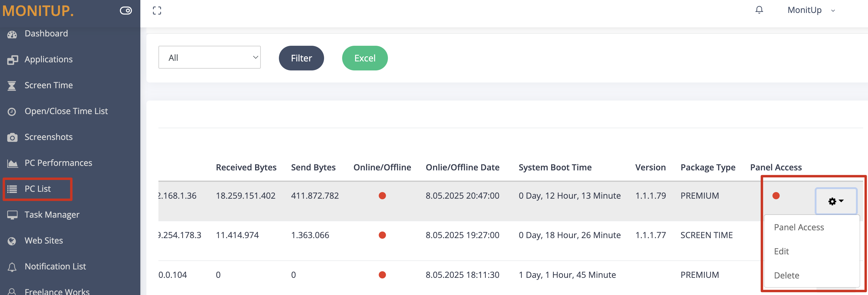Click received bytes value 11.414.974

tap(237, 235)
